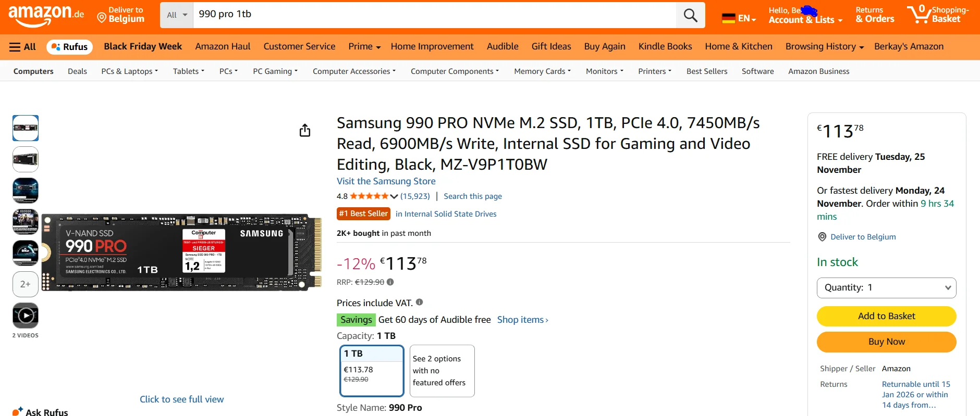Viewport: 980px width, 416px height.
Task: Click the RRP info icon
Action: [x=390, y=282]
